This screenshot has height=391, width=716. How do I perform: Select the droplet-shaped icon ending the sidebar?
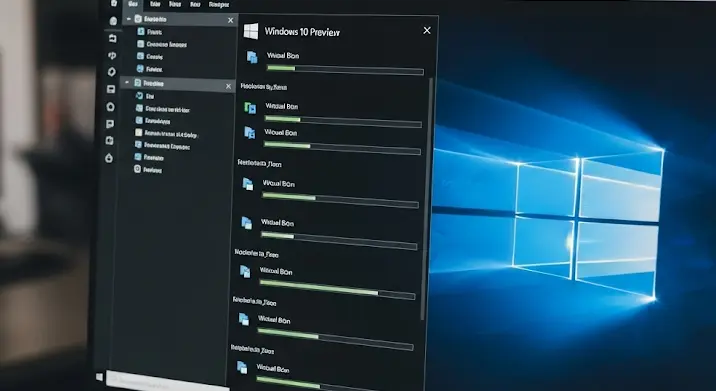pos(109,158)
